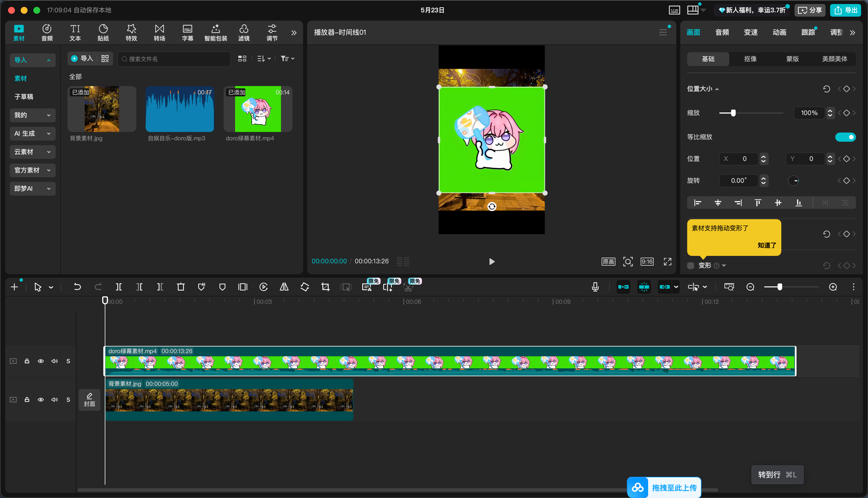868x498 pixels.
Task: Reset position and size settings
Action: (x=826, y=89)
